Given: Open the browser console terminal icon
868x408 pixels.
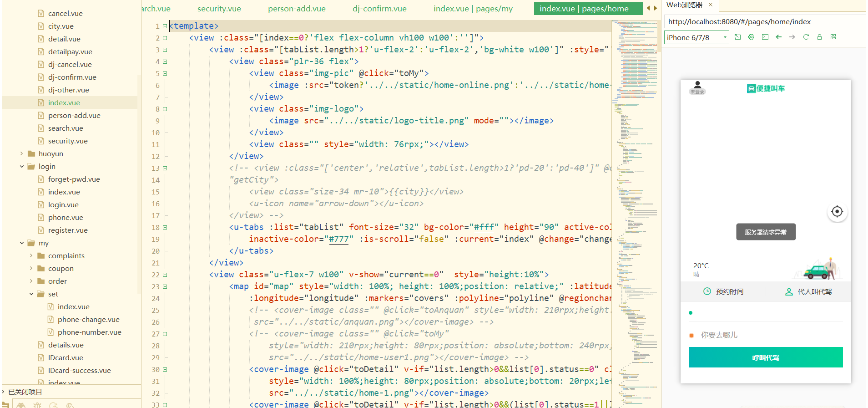Looking at the screenshot, I should [765, 37].
